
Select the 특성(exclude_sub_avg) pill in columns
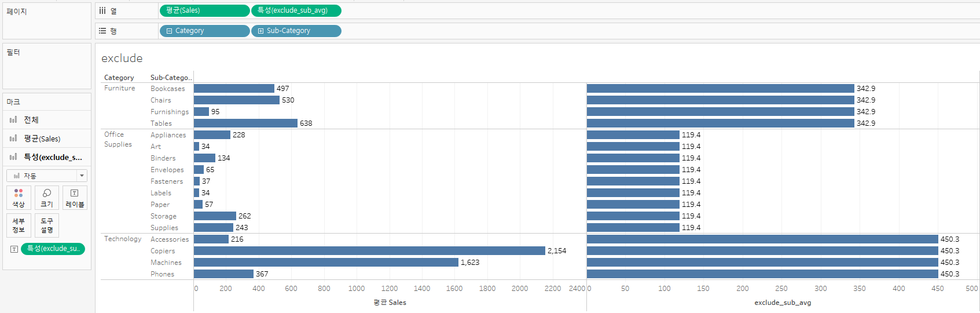tap(296, 10)
